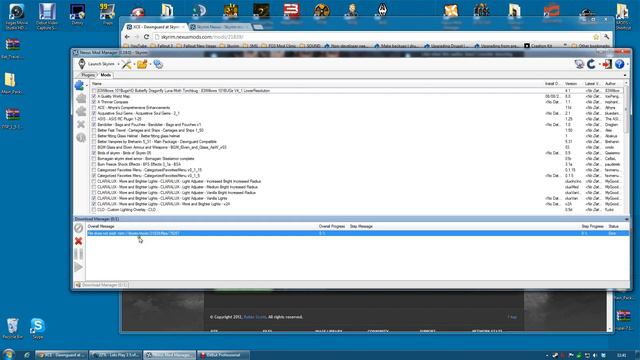Select the Bomagain skyrim steel armor row
640x360 pixels.
(357, 159)
